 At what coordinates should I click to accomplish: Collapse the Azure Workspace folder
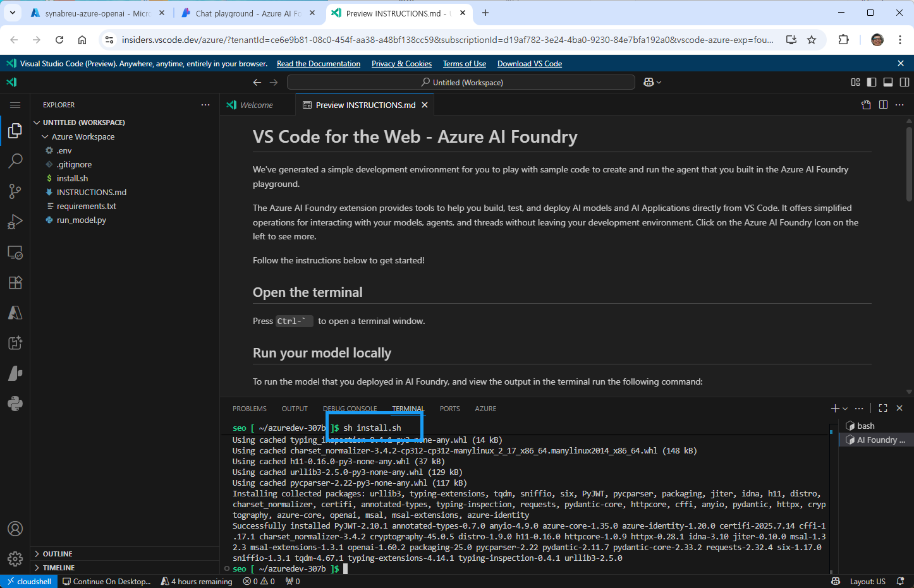pos(45,136)
